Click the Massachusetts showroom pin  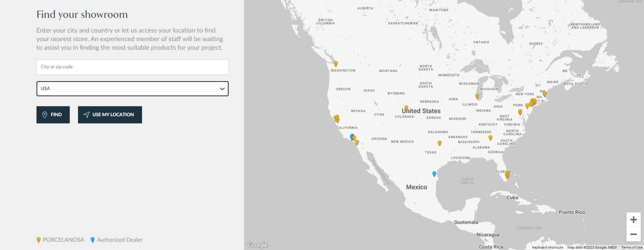[545, 94]
